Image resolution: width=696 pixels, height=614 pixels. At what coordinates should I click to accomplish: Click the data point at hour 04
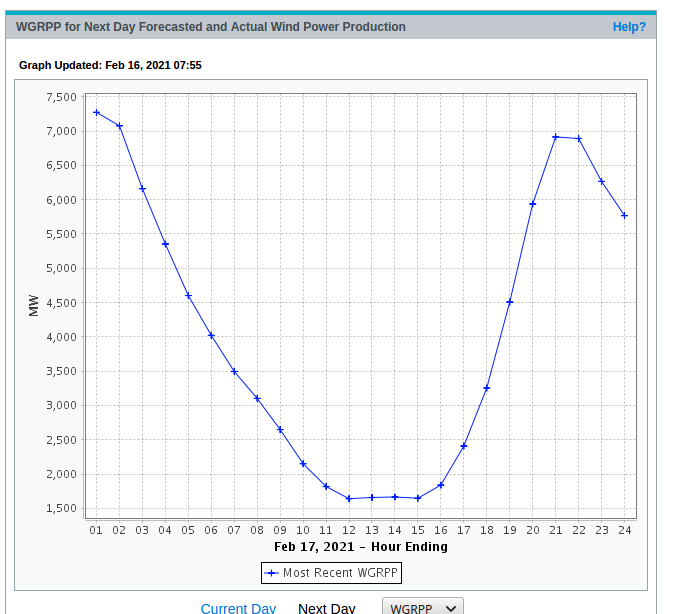[x=166, y=244]
